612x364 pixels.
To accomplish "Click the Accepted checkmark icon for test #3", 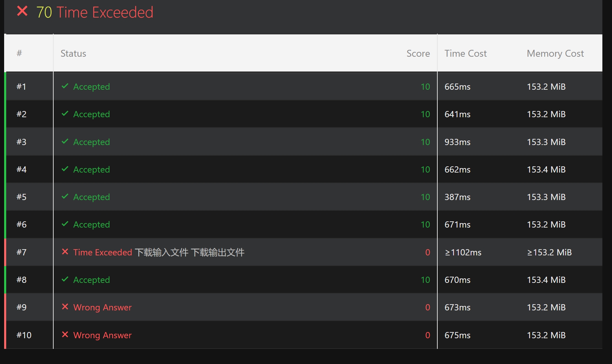I will point(65,141).
